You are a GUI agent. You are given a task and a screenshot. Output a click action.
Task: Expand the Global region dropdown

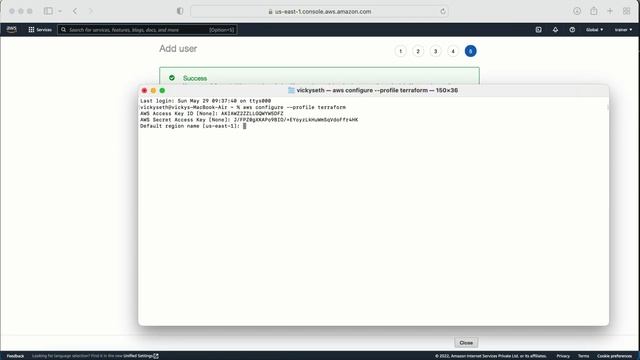[x=594, y=29]
